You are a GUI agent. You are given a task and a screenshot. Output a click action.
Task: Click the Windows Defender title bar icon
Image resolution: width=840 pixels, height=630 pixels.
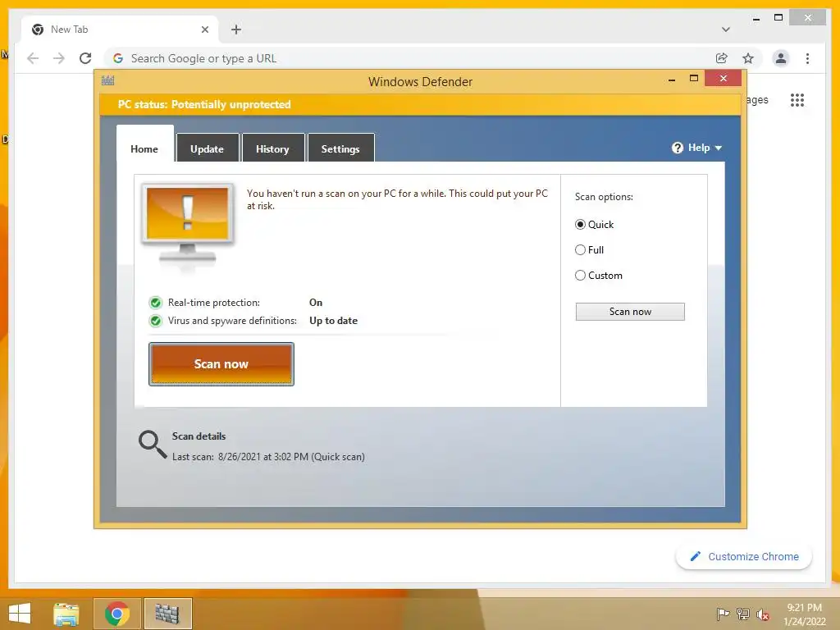[107, 81]
